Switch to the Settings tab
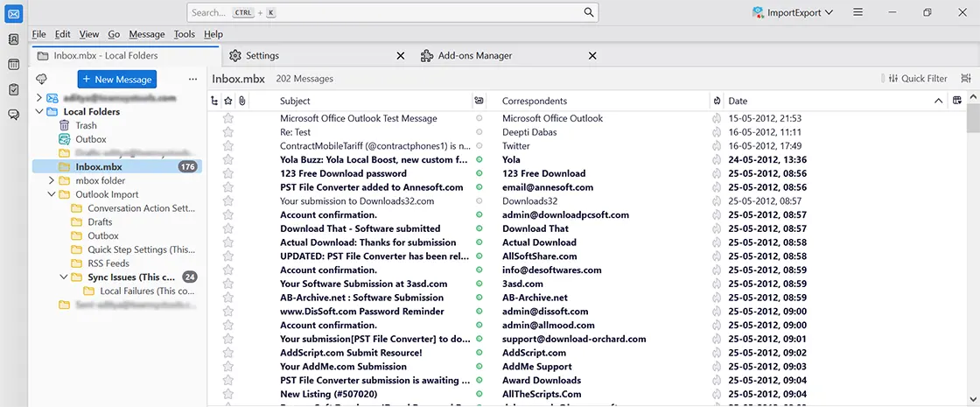This screenshot has width=980, height=407. [317, 56]
